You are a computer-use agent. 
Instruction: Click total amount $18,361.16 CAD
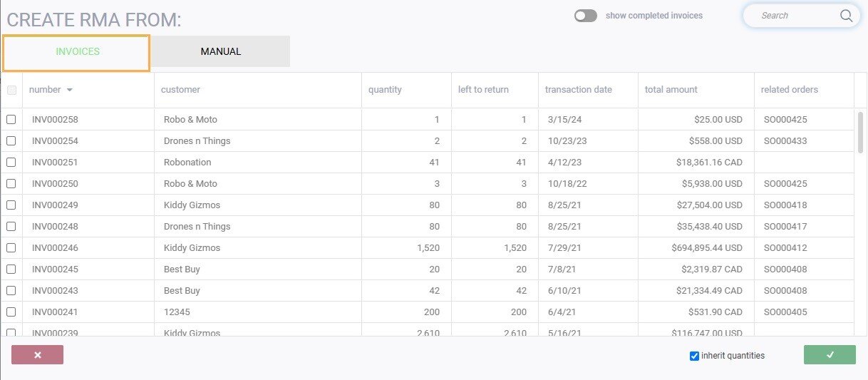(x=709, y=163)
